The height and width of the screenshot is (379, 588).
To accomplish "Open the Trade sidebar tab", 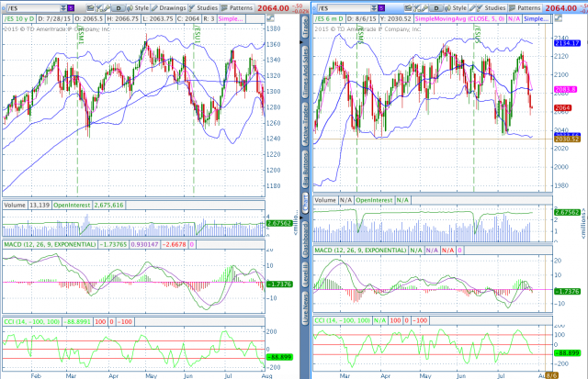I will tap(305, 28).
